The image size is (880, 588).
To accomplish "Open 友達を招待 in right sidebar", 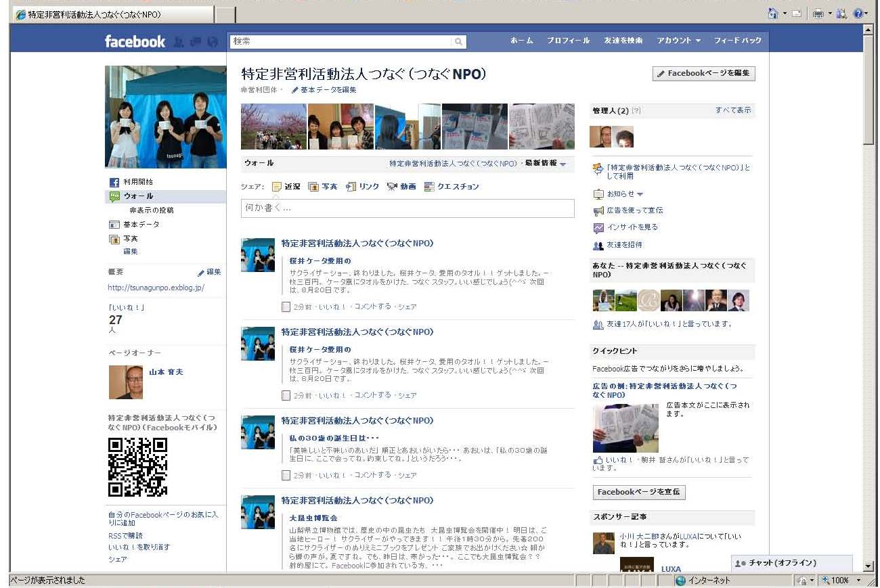I will 625,245.
